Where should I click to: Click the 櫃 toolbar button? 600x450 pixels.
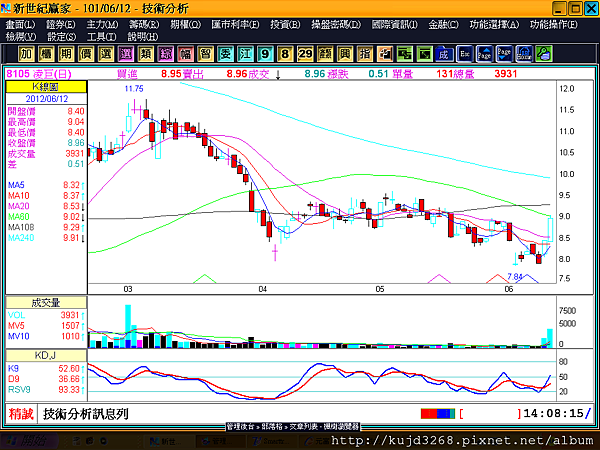coord(46,54)
